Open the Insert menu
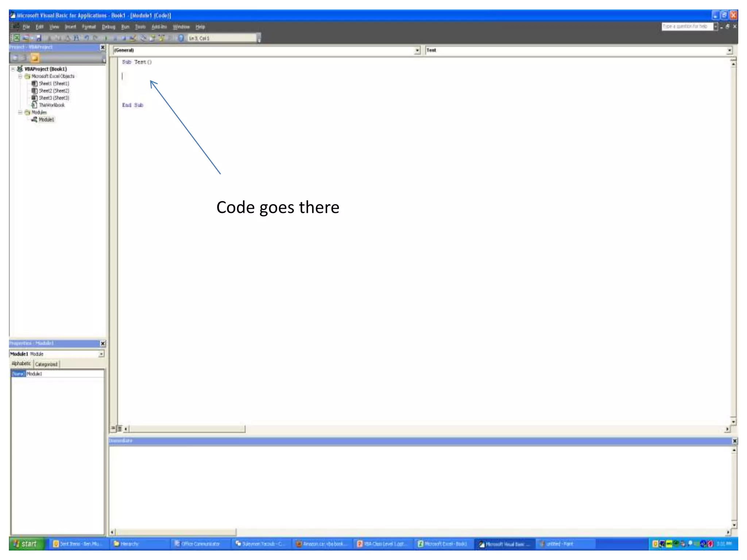This screenshot has width=747, height=560. click(x=70, y=27)
